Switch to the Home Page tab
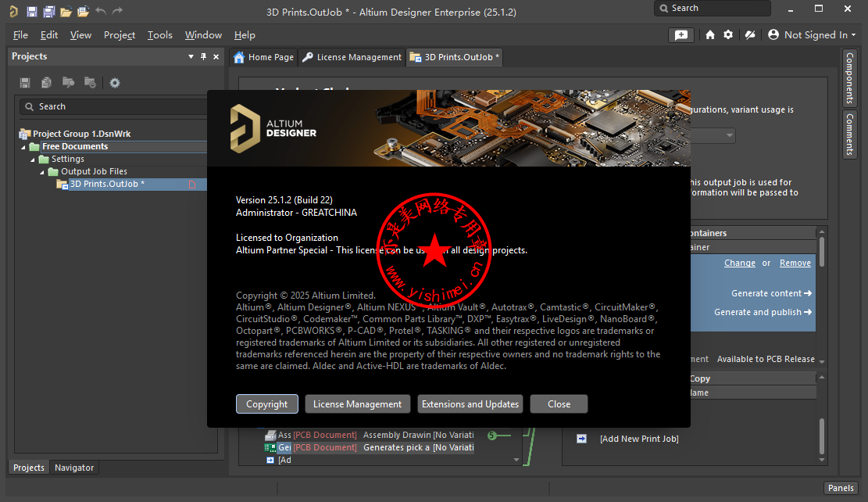 coord(263,57)
